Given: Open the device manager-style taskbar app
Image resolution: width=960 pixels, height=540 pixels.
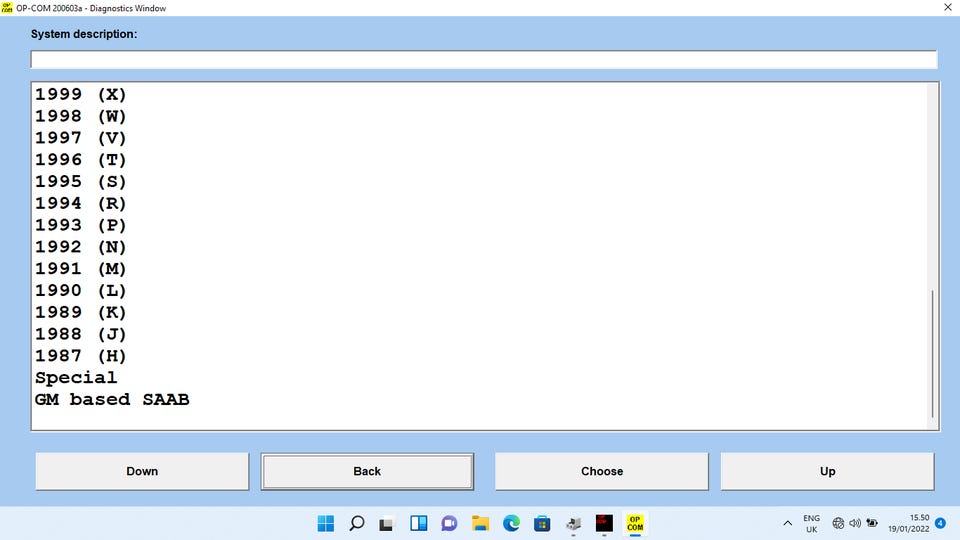Looking at the screenshot, I should pyautogui.click(x=573, y=523).
